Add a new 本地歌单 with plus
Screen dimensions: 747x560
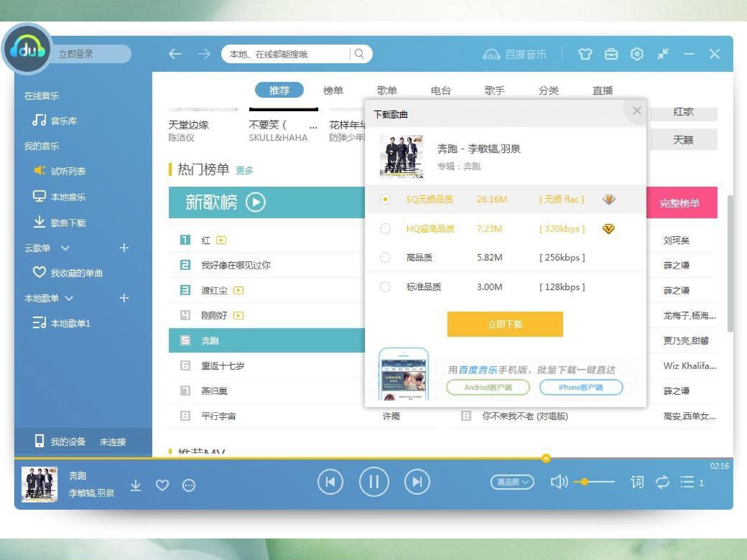point(124,298)
